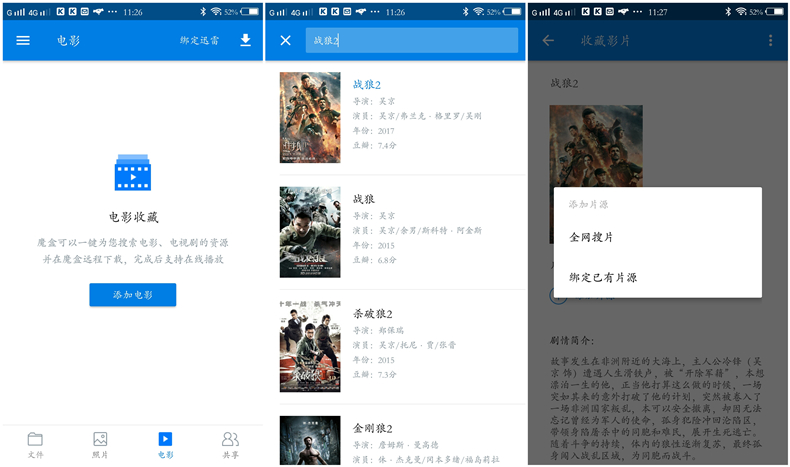This screenshot has width=790, height=467.
Task: Open the hamburger menu on 电影 screen
Action: point(23,41)
